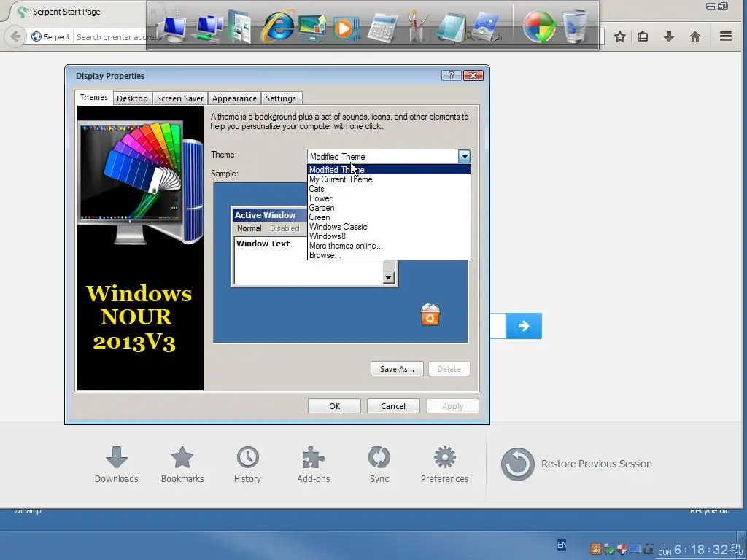Open Windows security flag icon in dock
747x560 pixels.
(x=539, y=27)
